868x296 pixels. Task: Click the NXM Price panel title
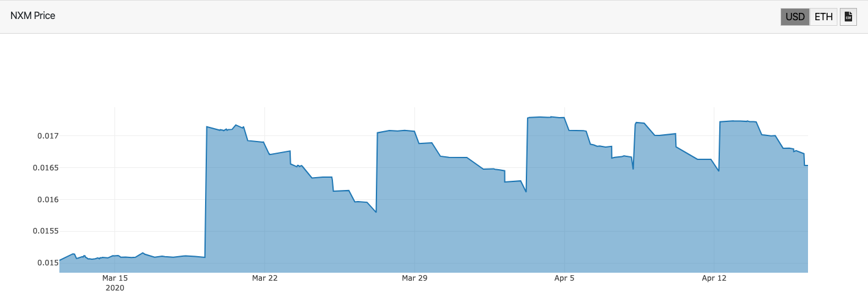tap(33, 16)
